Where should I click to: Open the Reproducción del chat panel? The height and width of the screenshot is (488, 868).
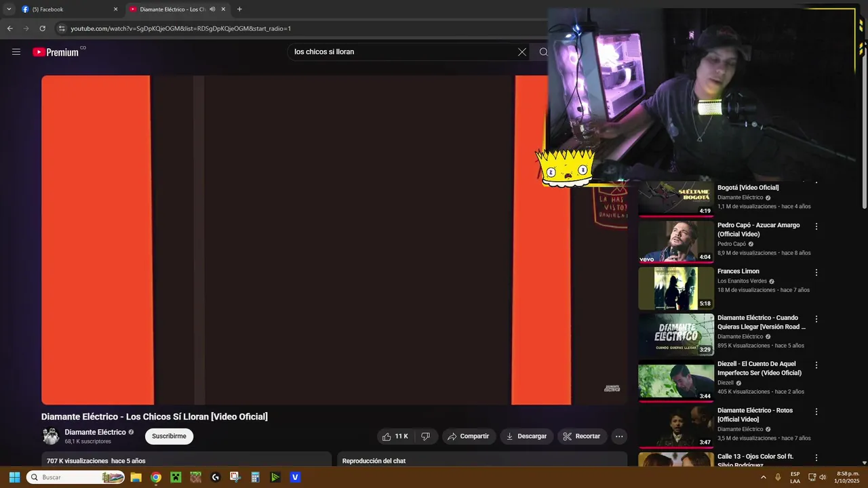(x=482, y=461)
